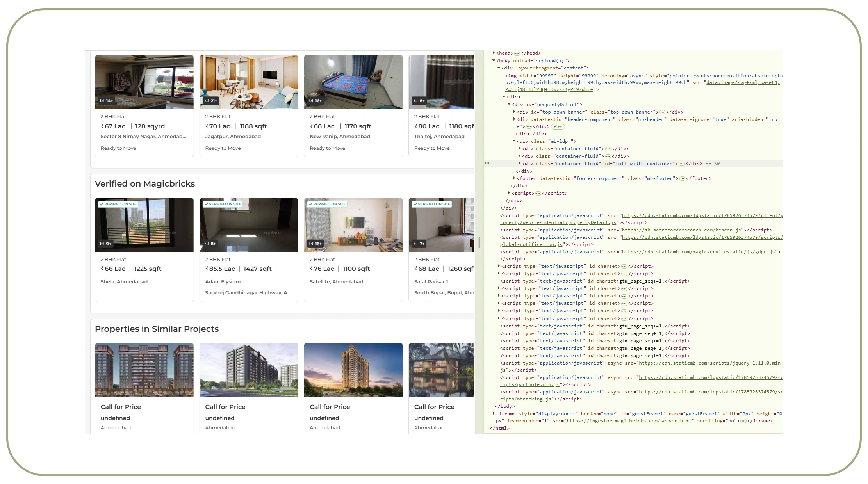The width and height of the screenshot is (868, 484).
Task: Click 'Satellite, Ahmedabad' locality text
Action: point(336,282)
